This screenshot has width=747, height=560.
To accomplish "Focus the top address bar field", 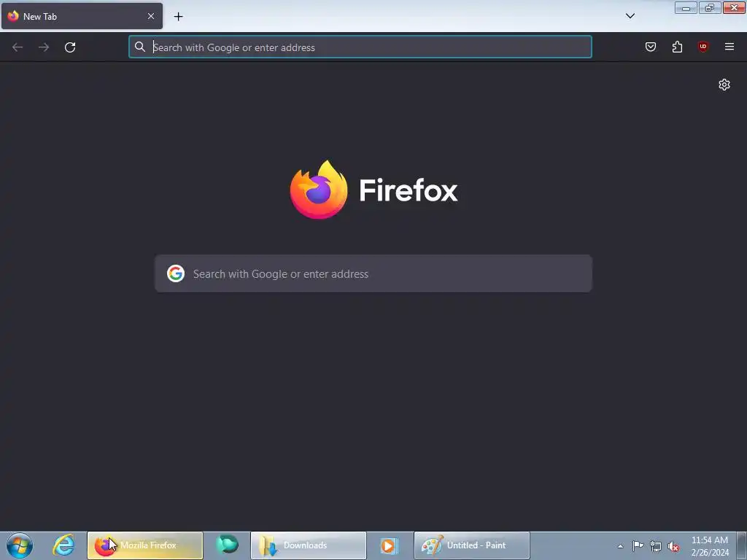I will 360,47.
